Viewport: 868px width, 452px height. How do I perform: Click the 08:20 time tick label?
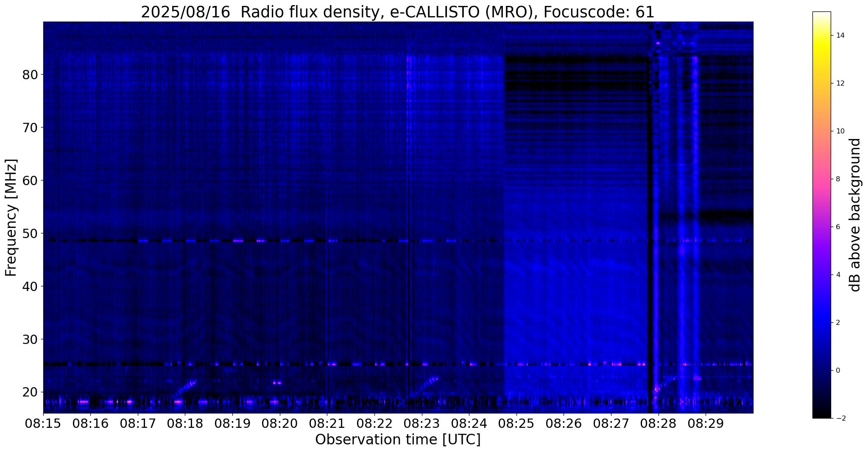click(279, 423)
